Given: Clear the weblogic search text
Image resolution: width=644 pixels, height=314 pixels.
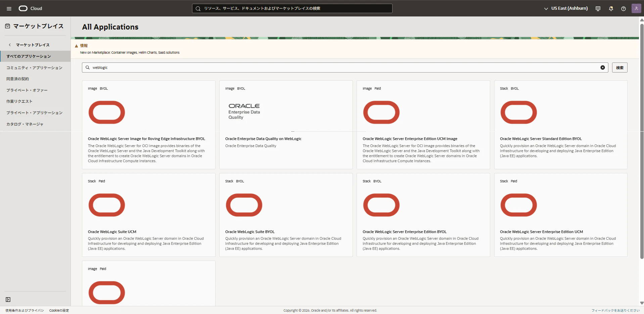Looking at the screenshot, I should coord(603,68).
